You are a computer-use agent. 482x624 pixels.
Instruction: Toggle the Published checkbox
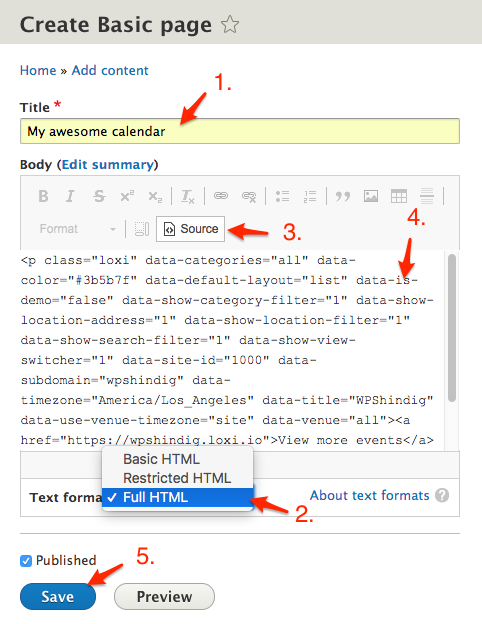coord(26,561)
